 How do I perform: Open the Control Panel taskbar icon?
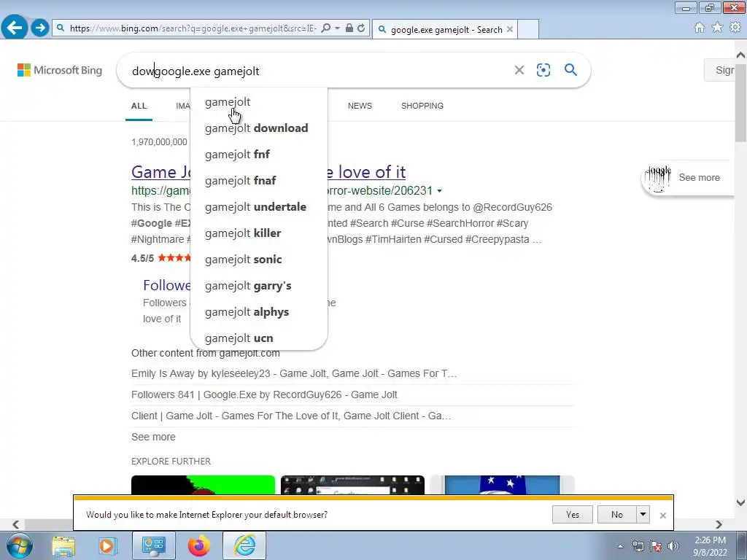point(153,546)
